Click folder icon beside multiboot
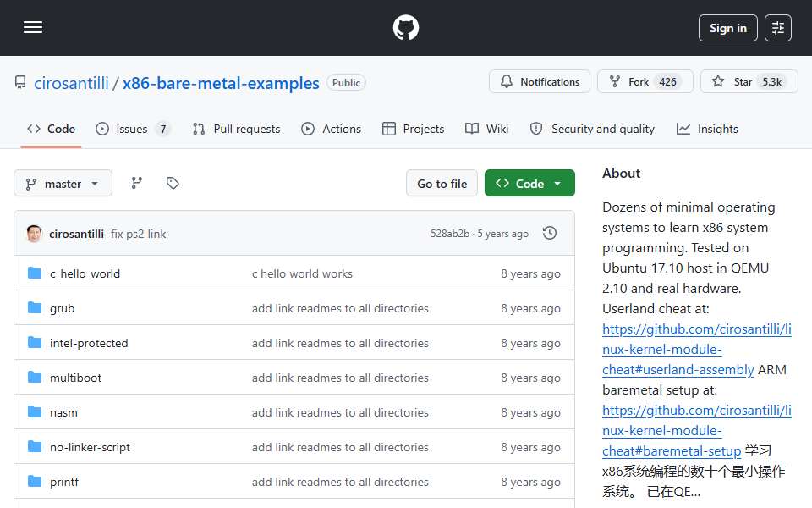 35,378
